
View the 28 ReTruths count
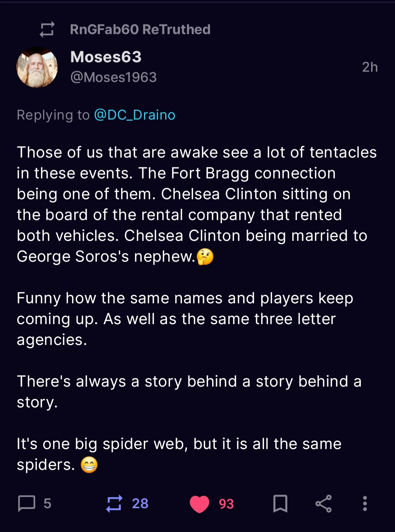tap(140, 503)
